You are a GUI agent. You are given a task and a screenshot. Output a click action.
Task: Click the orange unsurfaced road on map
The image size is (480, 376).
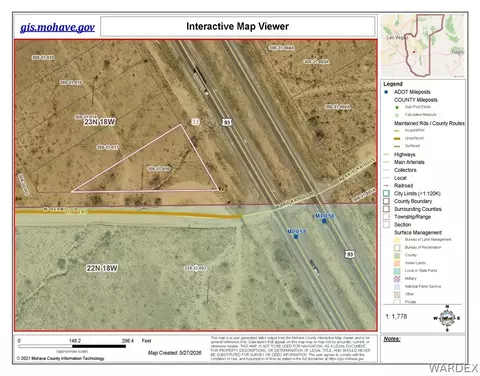coord(128,213)
